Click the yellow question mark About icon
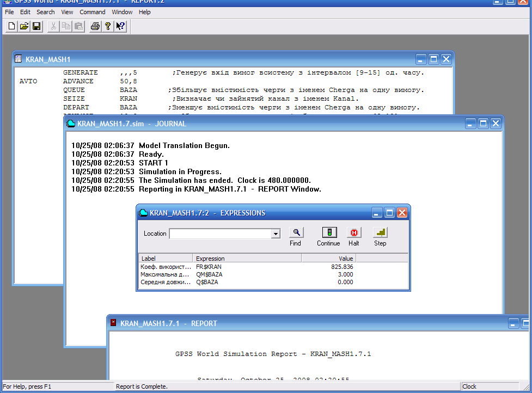 pos(108,26)
